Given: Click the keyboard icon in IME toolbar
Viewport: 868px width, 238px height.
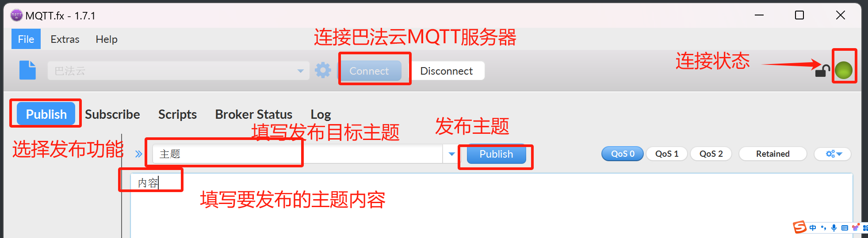Looking at the screenshot, I should [x=845, y=228].
